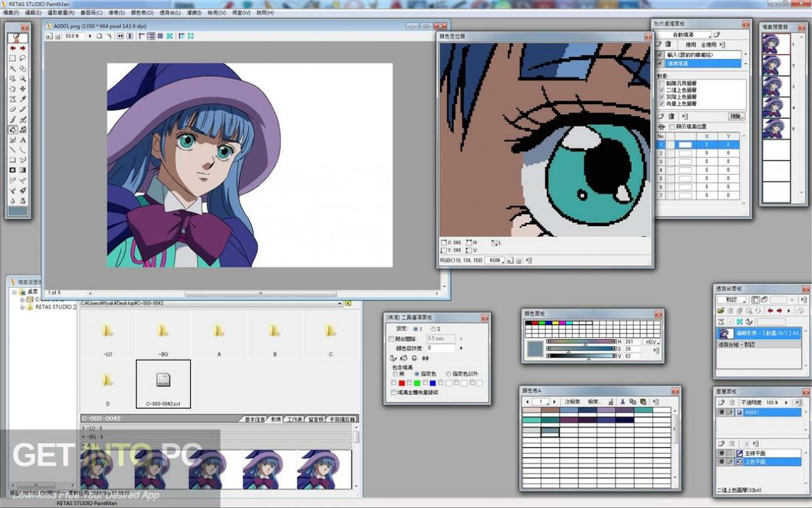
Task: Click the 預覽.. button in batch panel
Action: [737, 116]
